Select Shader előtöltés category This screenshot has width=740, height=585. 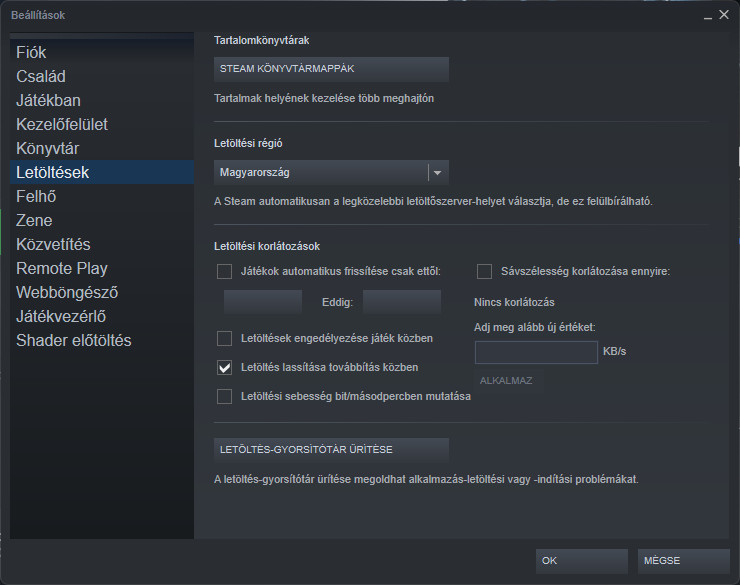(x=74, y=340)
